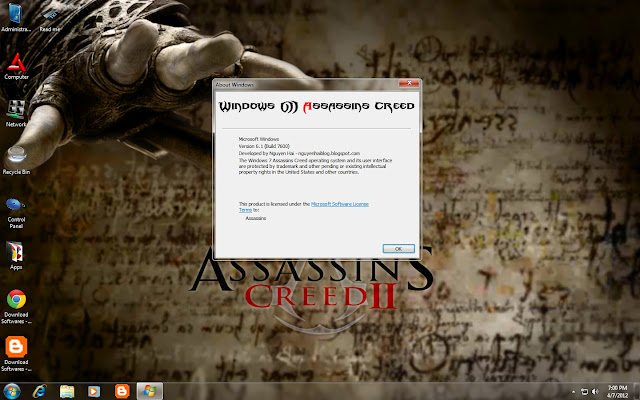Click the 'Microsoft Windows' text line
This screenshot has height=400, width=640.
[259, 139]
